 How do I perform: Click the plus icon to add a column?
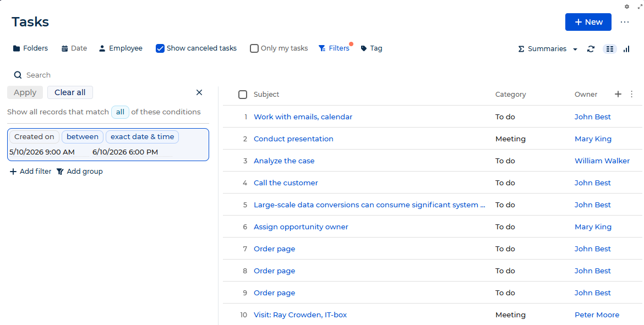coord(618,94)
